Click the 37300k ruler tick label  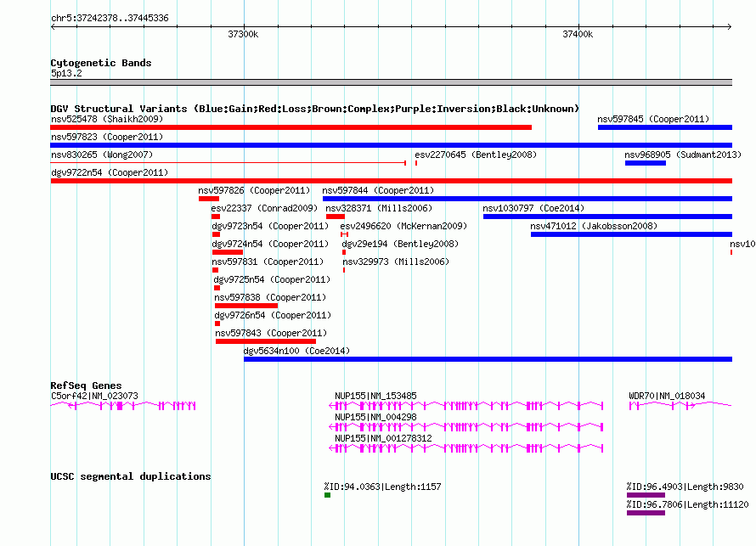click(x=243, y=34)
